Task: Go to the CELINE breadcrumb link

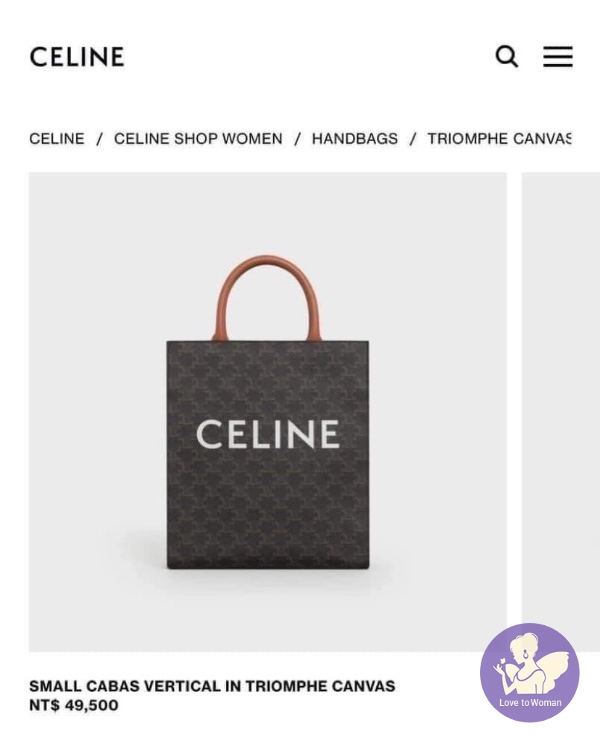Action: (x=56, y=139)
